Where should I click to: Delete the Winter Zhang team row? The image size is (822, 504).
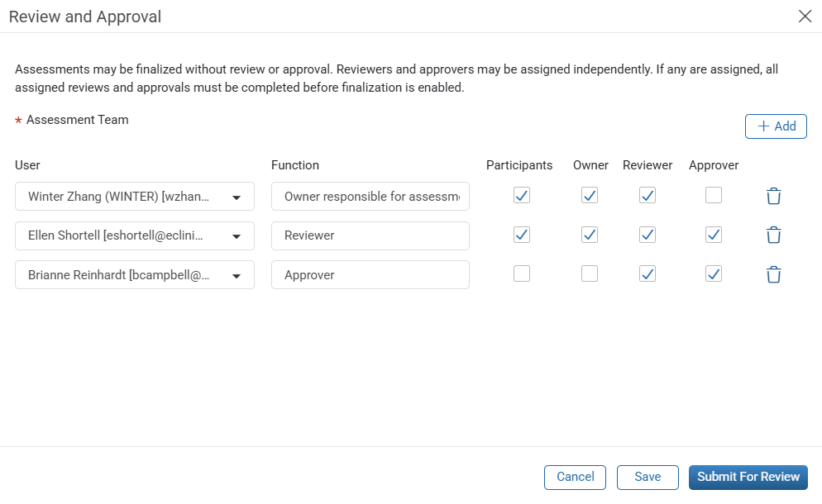coord(774,196)
